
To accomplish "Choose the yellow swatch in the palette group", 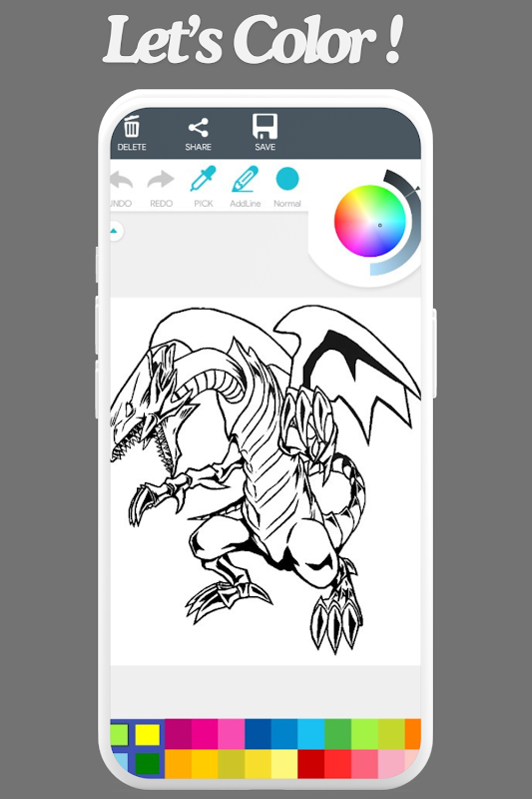I will 148,735.
